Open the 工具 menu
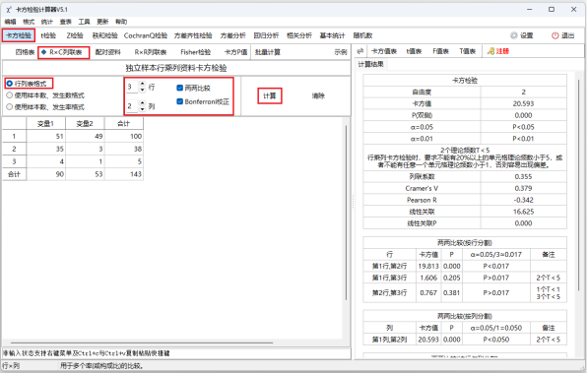This screenshot has width=588, height=373. click(x=84, y=22)
